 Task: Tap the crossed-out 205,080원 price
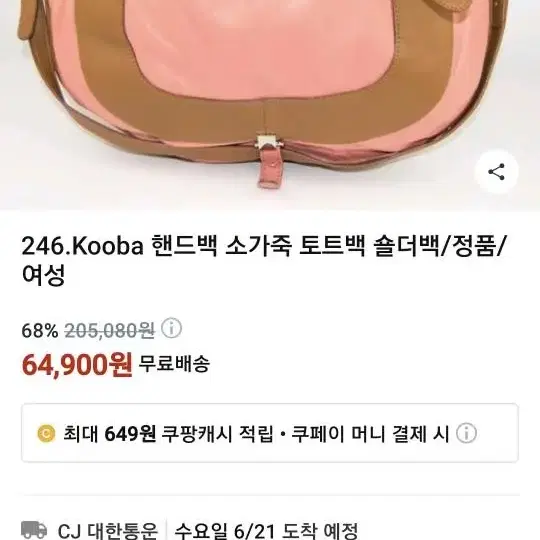point(110,331)
